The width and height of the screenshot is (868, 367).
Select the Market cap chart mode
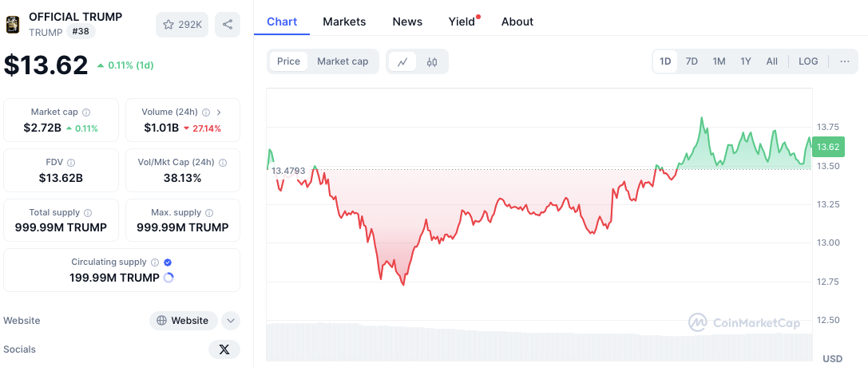tap(343, 61)
